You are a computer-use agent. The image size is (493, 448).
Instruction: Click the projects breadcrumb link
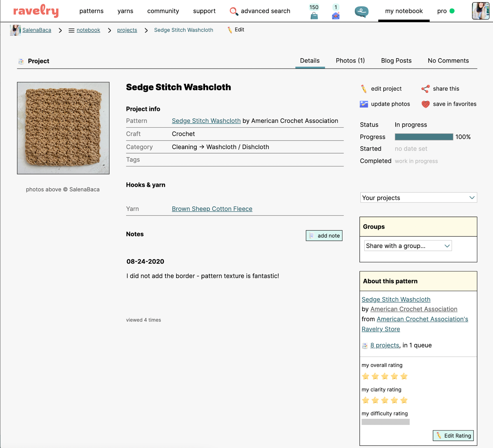coord(127,30)
